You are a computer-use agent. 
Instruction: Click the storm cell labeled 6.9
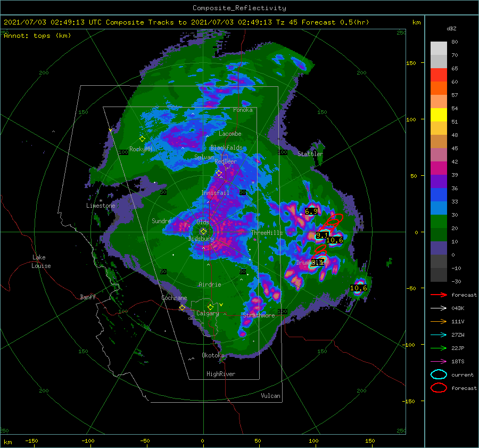pyautogui.click(x=311, y=211)
